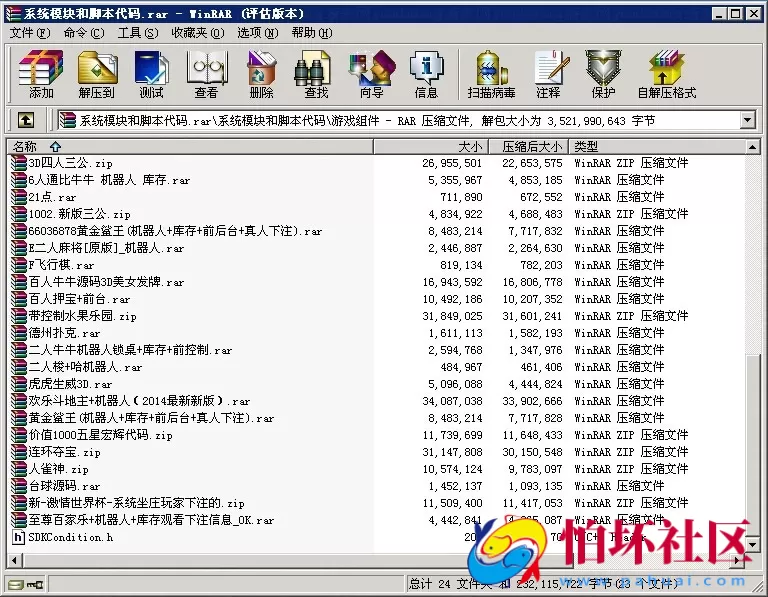The height and width of the screenshot is (597, 768).
Task: Open the View (查看) toolbar tool
Action: (206, 74)
